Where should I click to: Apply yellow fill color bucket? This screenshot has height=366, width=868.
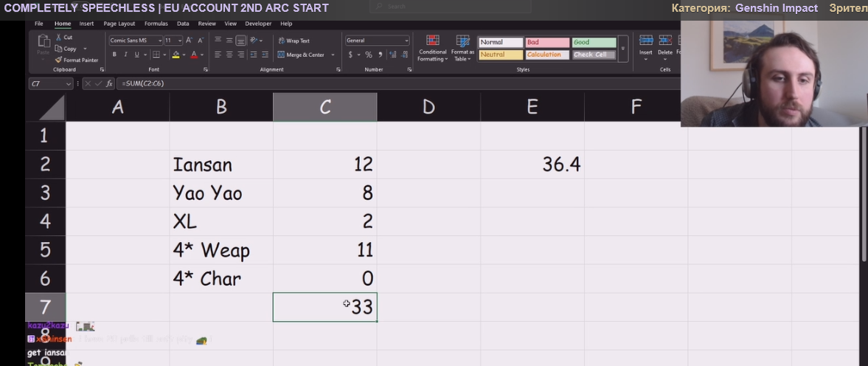pyautogui.click(x=176, y=55)
